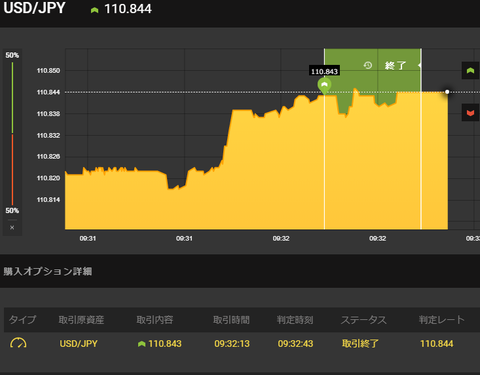
Task: Click the 110.820 y-axis label
Action: (48, 178)
